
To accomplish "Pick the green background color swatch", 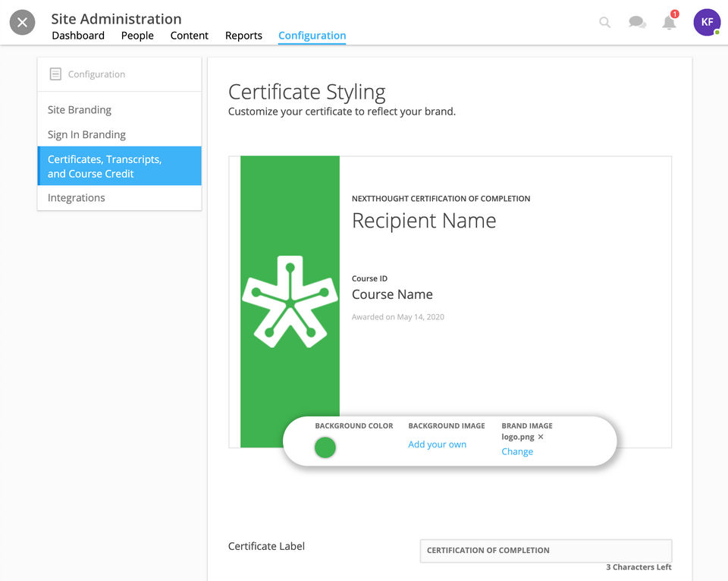I will (x=325, y=448).
